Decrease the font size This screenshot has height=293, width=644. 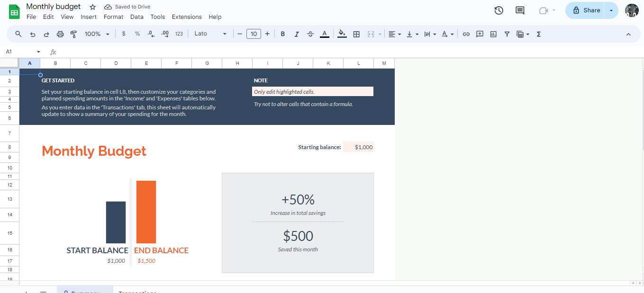pyautogui.click(x=240, y=34)
